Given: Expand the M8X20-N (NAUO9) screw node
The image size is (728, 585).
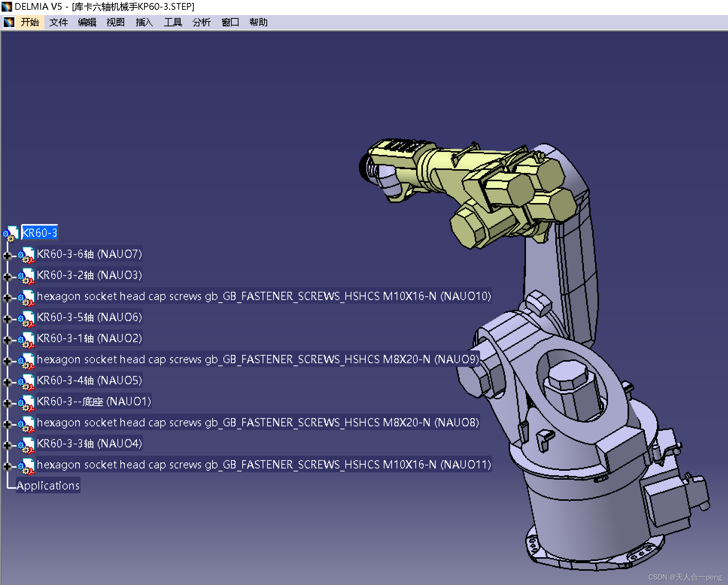Looking at the screenshot, I should 7,361.
